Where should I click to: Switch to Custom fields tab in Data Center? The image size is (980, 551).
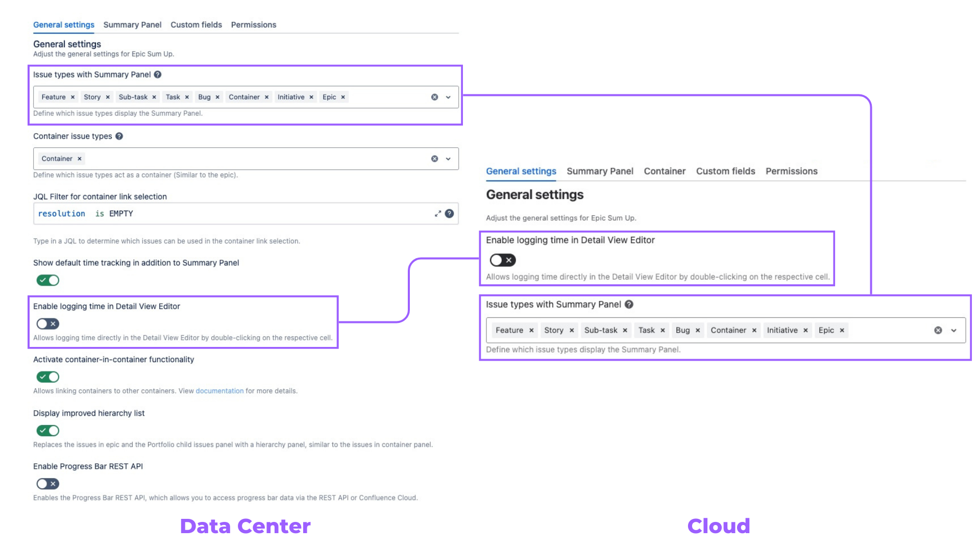click(x=196, y=24)
